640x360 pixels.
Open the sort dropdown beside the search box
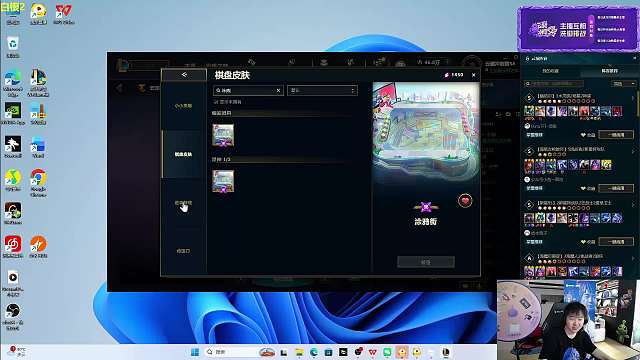coord(322,91)
